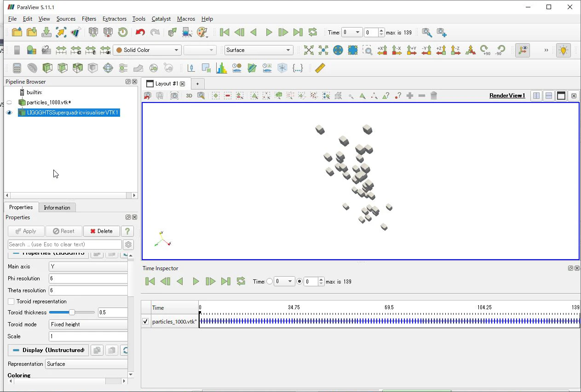Screen dimensions: 581x392
Task: Click the Histogram filter icon
Action: 222,68
